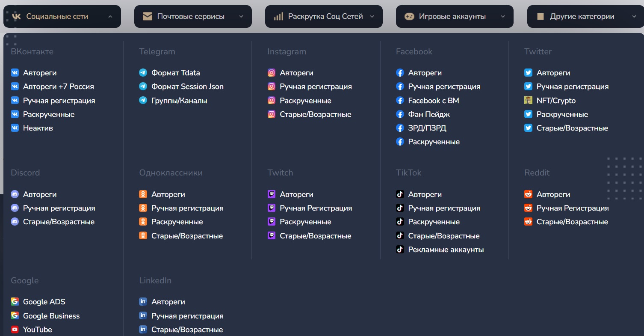Open Одноклассники Автореги link

168,194
